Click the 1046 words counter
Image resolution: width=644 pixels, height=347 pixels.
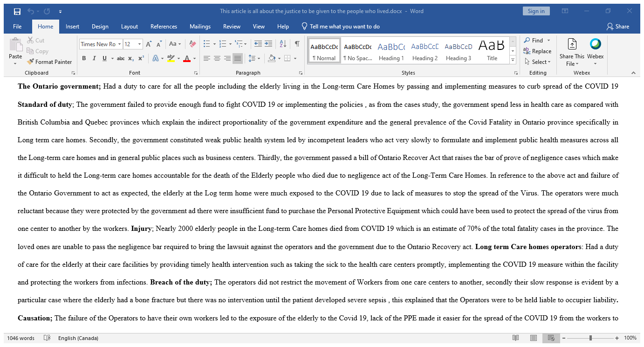tap(21, 338)
